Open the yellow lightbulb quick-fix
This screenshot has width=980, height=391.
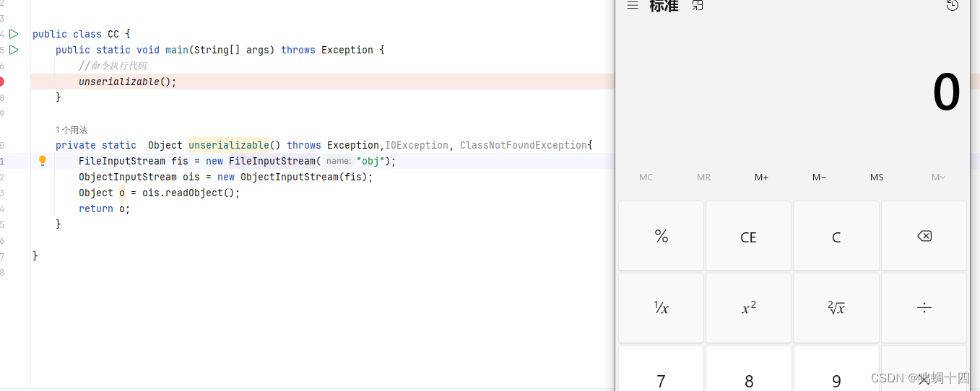coord(43,161)
